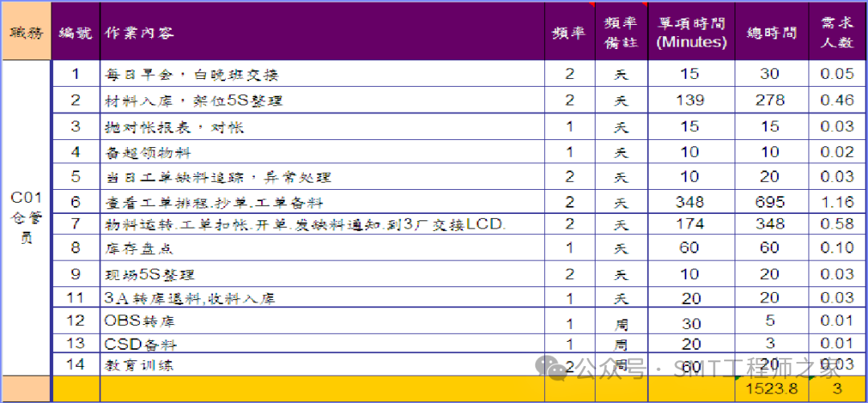Click the 1.16 required headcount cell

click(837, 201)
